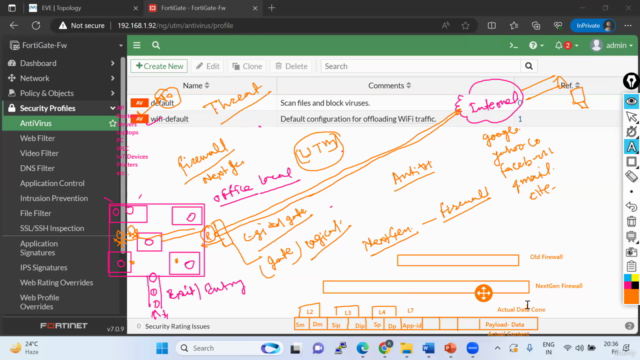Click the Edit button
640x360 pixels.
click(x=207, y=66)
